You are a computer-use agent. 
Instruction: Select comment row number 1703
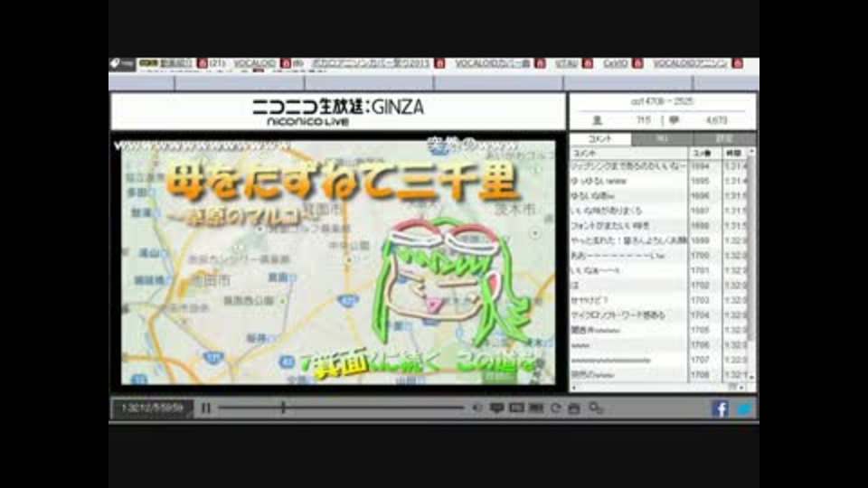pos(659,300)
